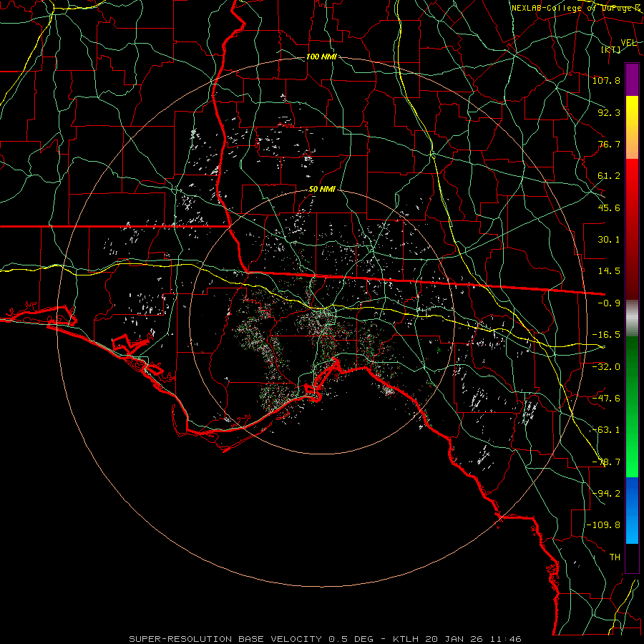Click the -0.9 velocity scale value
This screenshot has height=644, width=644.
(x=609, y=303)
